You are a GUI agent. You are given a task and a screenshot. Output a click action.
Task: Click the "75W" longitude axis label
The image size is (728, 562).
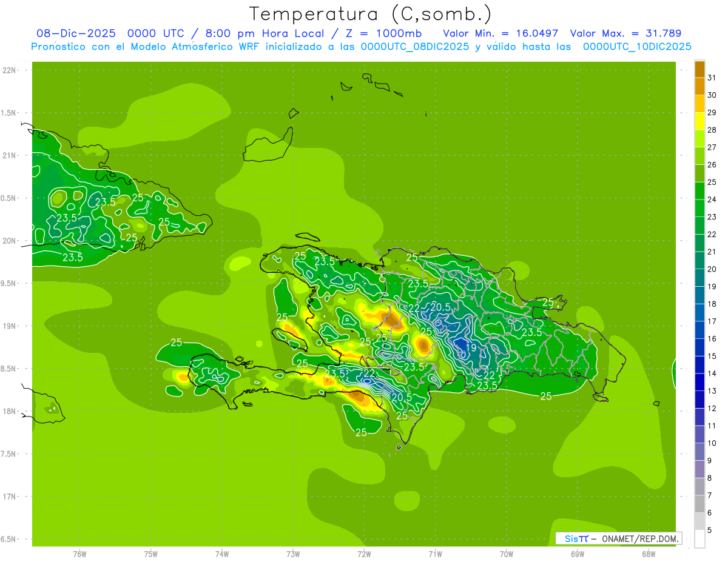[151, 554]
